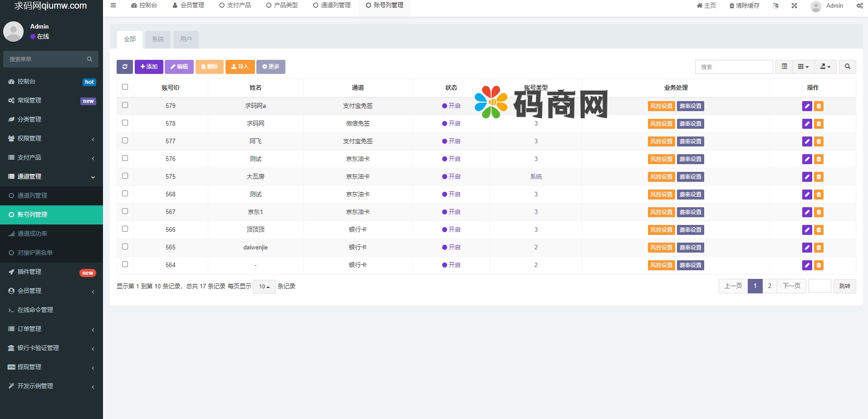
Task: Toggle the sidebar hamburger menu icon
Action: coord(113,5)
